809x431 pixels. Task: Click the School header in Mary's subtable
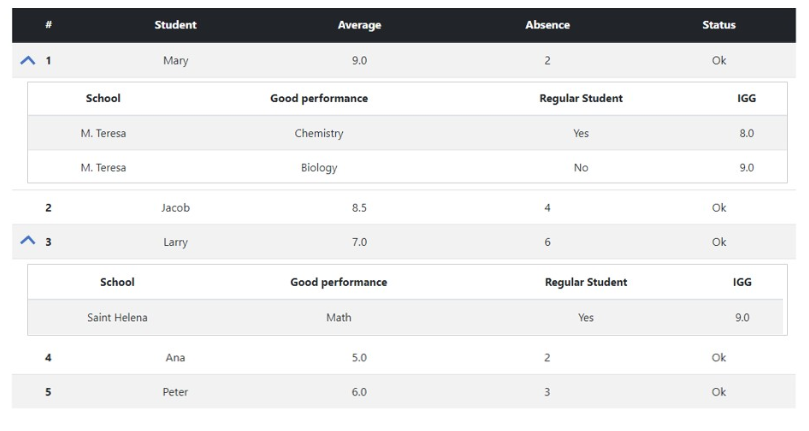(x=103, y=98)
